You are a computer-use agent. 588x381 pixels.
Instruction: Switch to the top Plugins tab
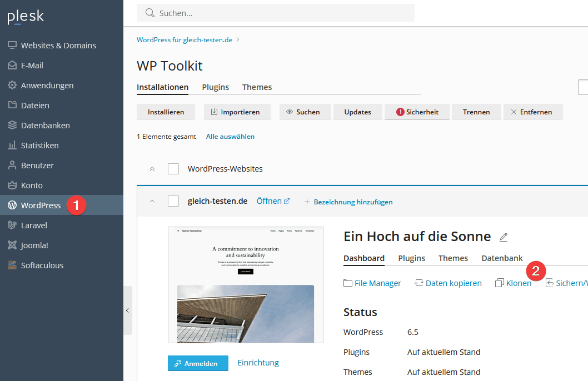point(215,87)
